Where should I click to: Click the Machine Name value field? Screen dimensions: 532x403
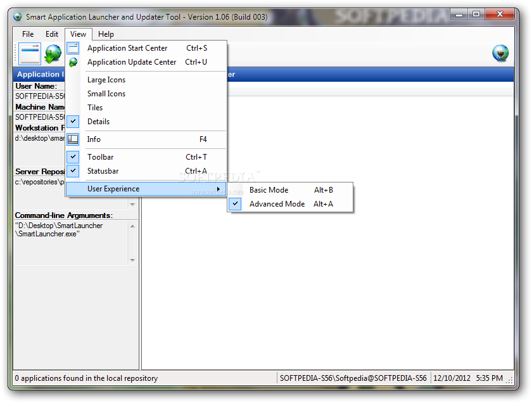pos(40,117)
